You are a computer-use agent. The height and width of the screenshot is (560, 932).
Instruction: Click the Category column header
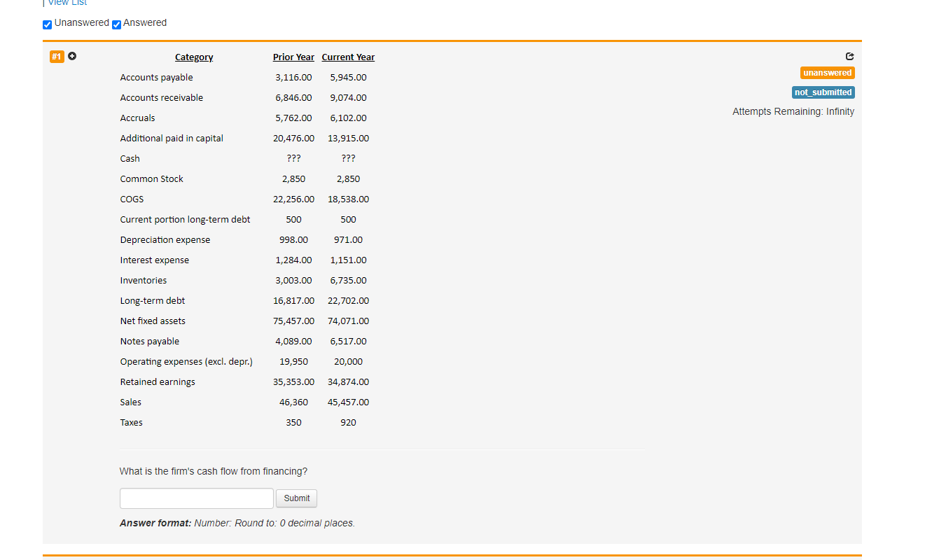tap(194, 57)
